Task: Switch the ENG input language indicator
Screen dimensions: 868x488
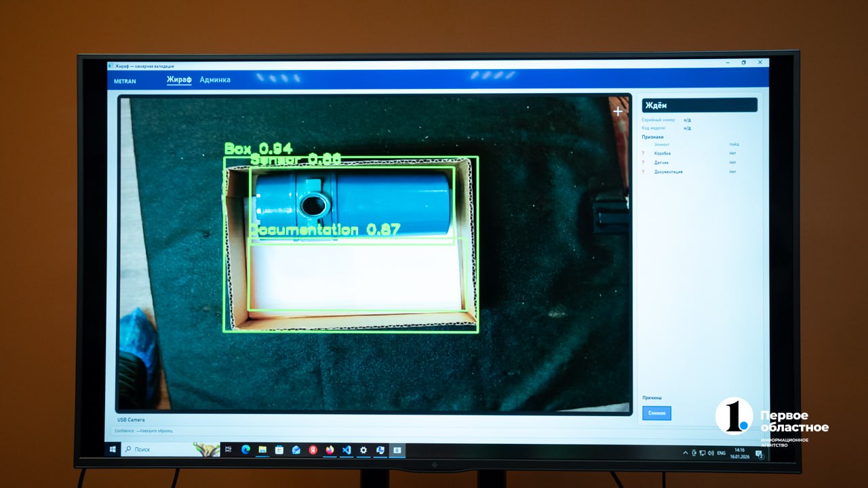Action: click(x=721, y=453)
